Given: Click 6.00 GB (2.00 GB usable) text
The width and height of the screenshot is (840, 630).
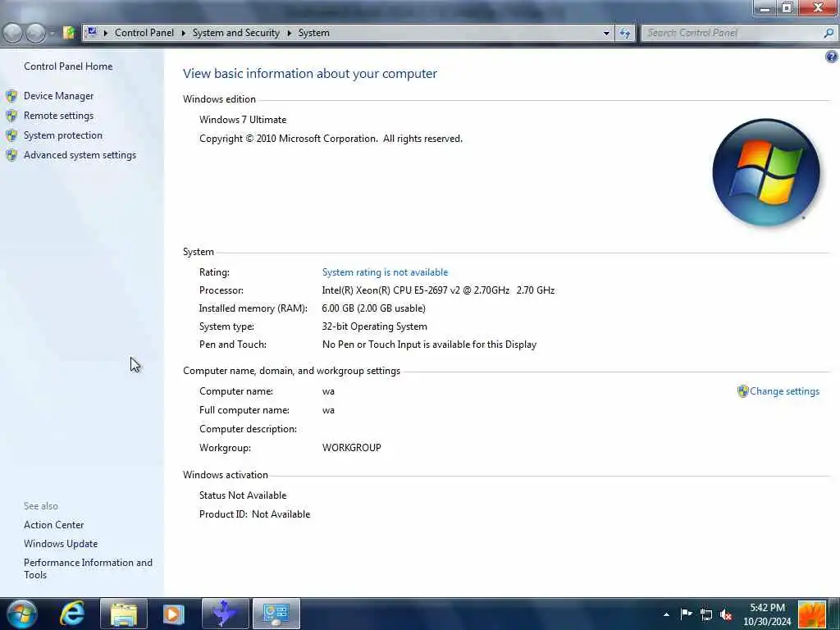Looking at the screenshot, I should 373,308.
